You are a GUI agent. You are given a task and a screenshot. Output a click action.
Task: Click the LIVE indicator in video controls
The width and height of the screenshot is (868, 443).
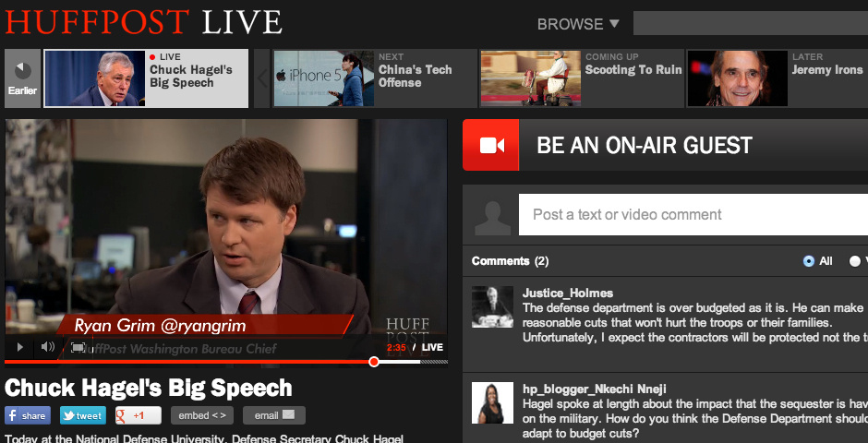[432, 347]
